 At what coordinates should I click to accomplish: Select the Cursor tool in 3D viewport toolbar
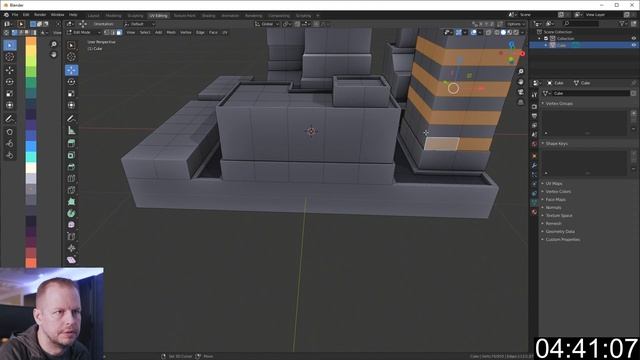click(x=71, y=57)
